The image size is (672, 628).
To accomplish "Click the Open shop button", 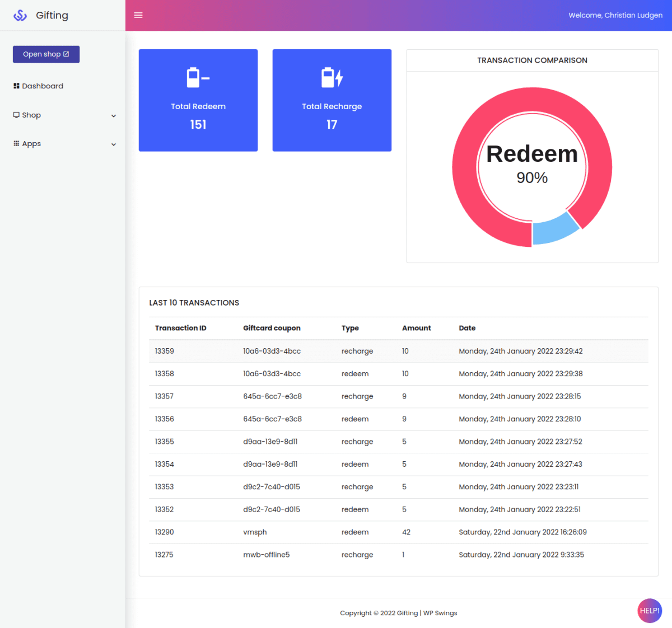I will (x=46, y=54).
